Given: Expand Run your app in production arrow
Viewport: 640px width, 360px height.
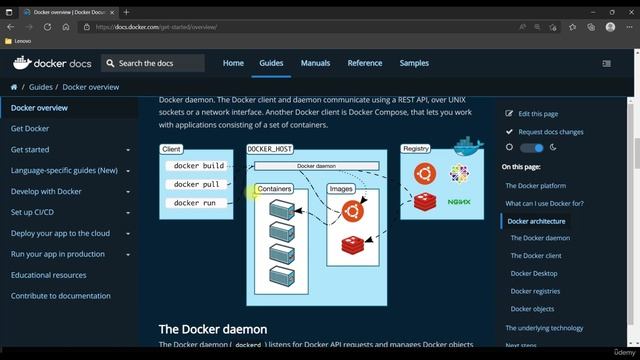Looking at the screenshot, I should (128, 254).
